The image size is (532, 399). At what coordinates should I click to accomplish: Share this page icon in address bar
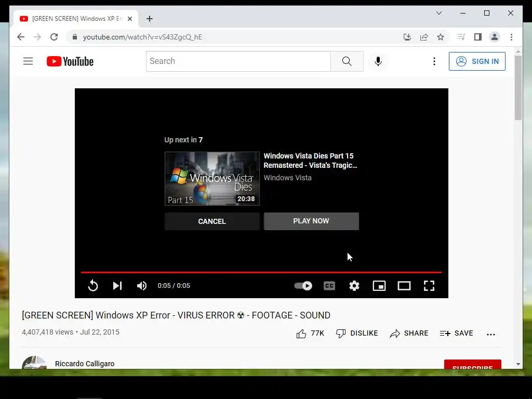[x=424, y=37]
